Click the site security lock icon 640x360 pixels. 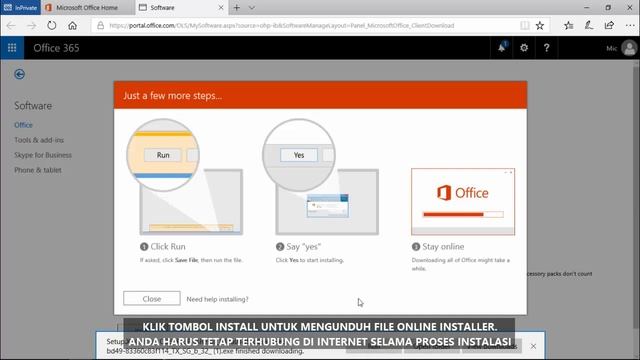pyautogui.click(x=100, y=25)
